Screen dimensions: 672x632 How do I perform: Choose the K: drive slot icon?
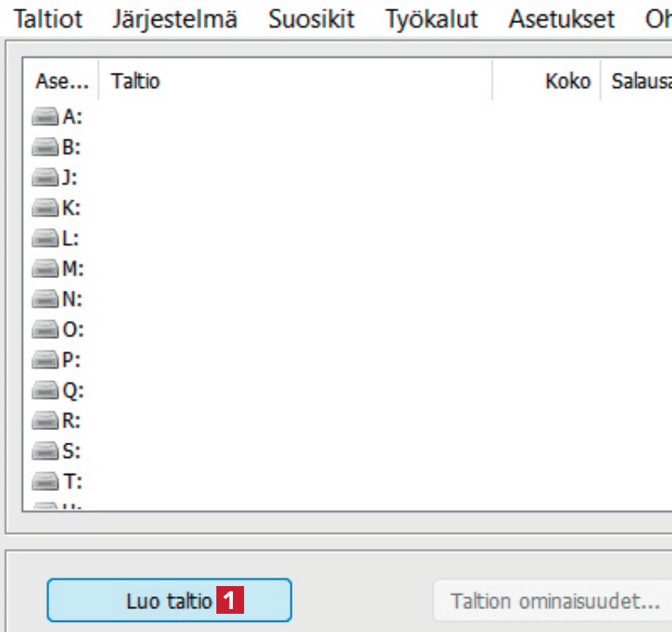click(45, 208)
